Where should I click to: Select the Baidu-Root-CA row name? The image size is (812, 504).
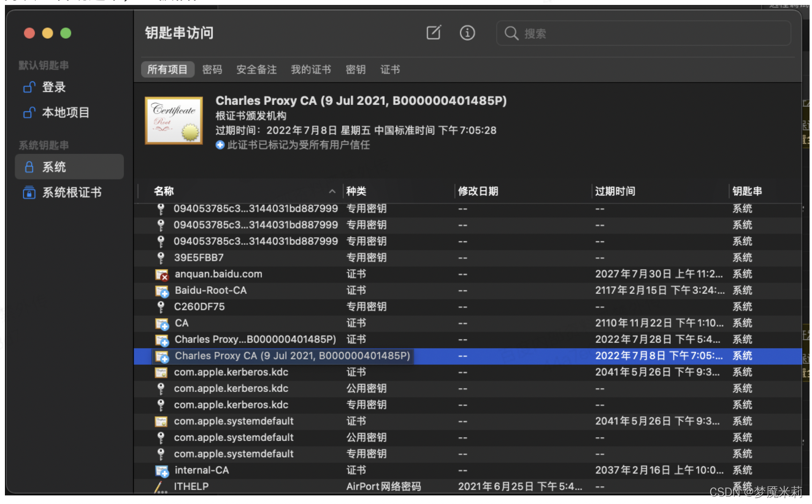(x=210, y=291)
